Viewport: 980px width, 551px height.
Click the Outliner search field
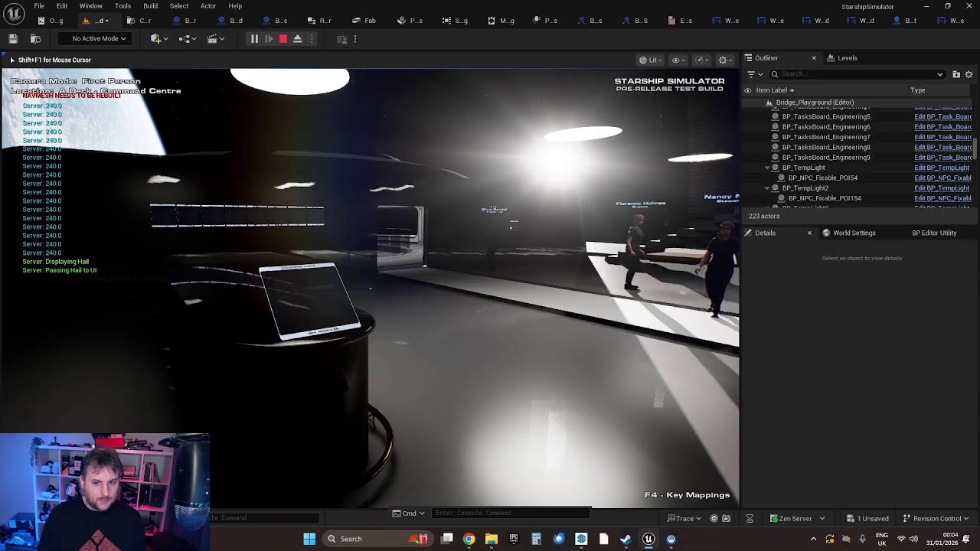(857, 74)
